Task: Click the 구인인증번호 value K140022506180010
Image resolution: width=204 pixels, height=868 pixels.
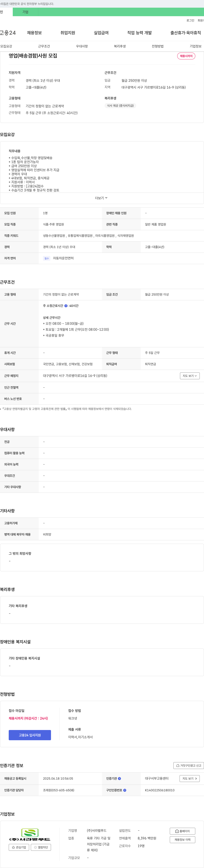Action: (160, 790)
